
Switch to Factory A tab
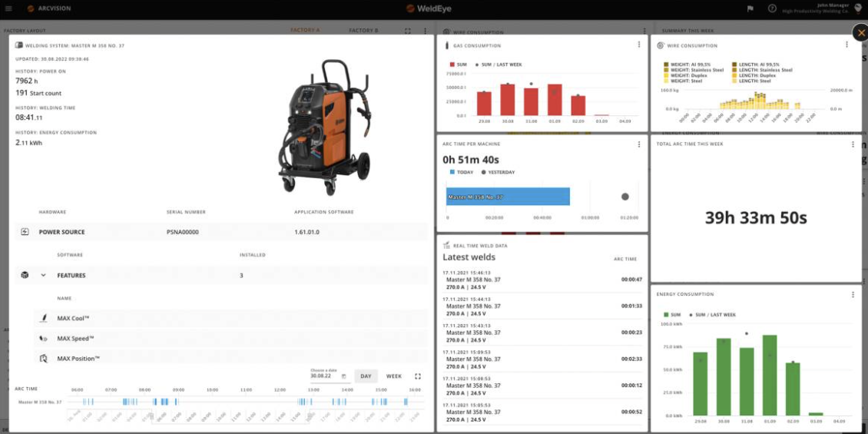click(305, 31)
